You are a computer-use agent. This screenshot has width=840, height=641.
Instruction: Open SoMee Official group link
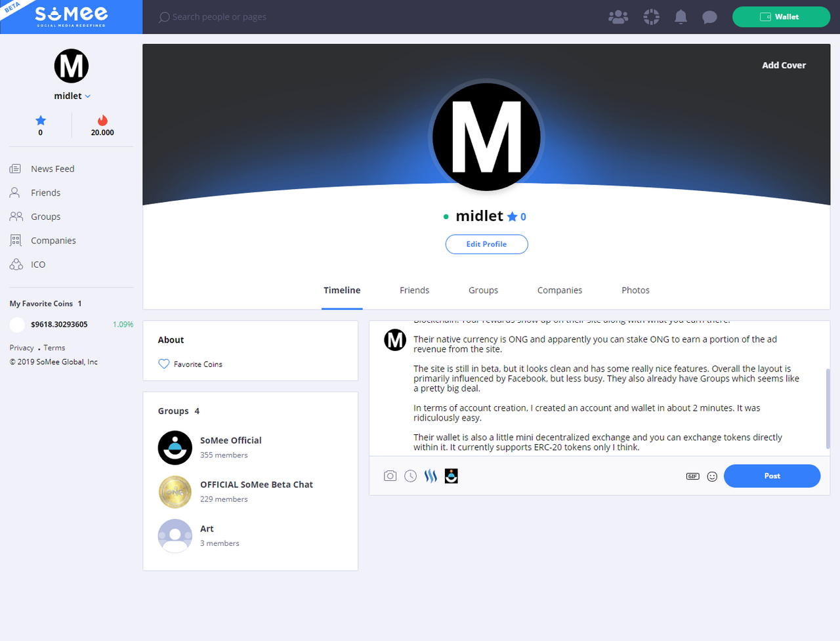point(230,440)
